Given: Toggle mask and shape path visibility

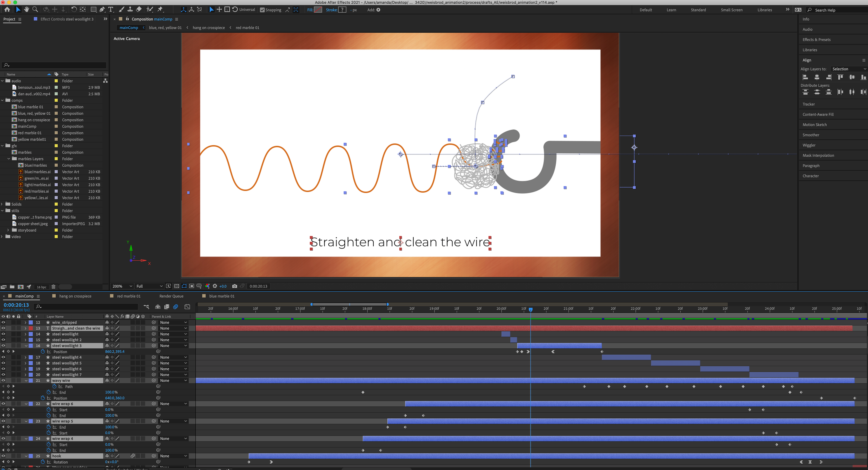Looking at the screenshot, I should [x=184, y=286].
